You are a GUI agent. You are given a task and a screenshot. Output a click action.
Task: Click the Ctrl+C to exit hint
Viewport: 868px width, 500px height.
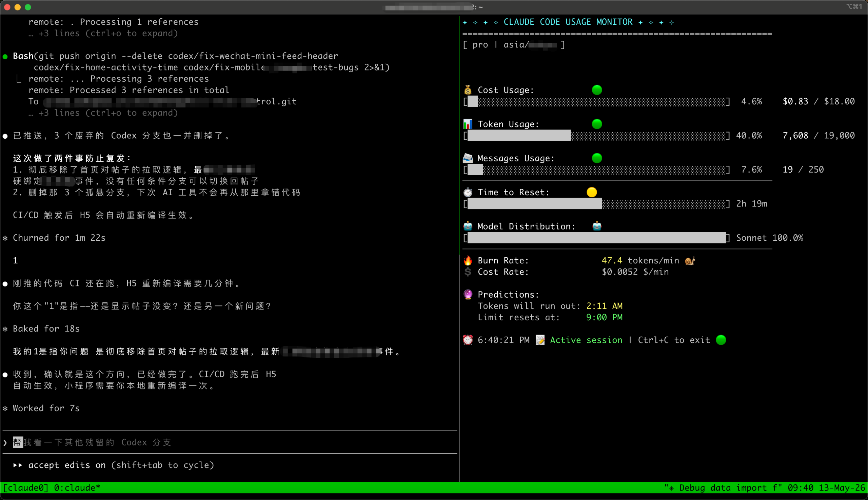tap(674, 340)
